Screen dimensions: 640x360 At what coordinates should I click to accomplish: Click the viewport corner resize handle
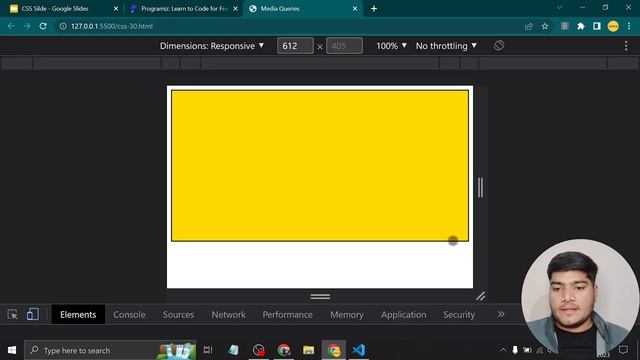[480, 296]
